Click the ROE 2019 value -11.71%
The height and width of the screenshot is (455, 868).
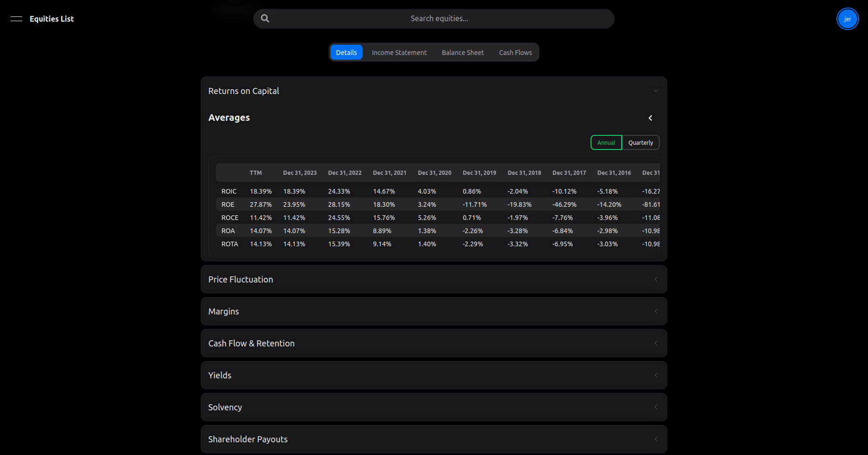pyautogui.click(x=474, y=204)
